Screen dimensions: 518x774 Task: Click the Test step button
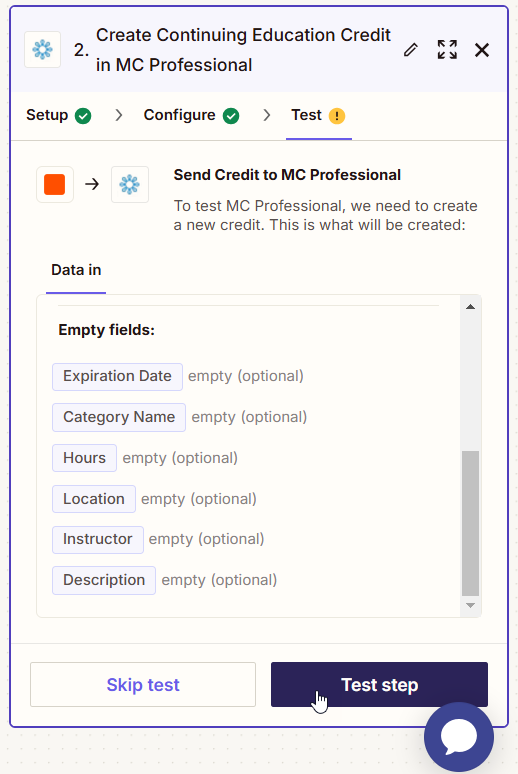(x=379, y=685)
